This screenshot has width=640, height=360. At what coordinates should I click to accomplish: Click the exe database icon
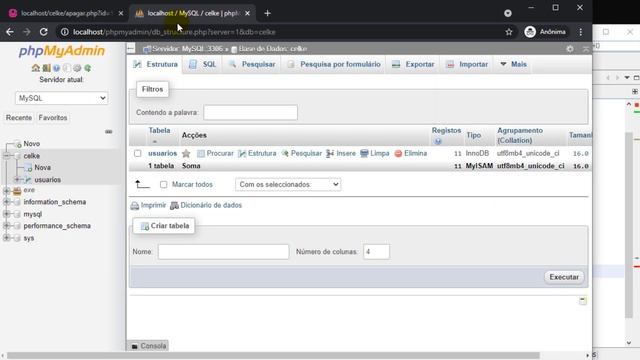pos(17,191)
